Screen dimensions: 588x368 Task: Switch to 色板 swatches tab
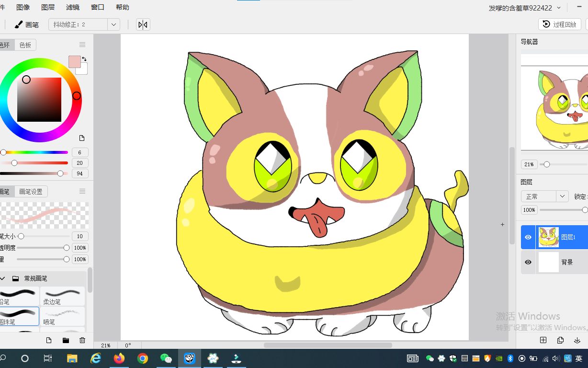click(x=25, y=45)
